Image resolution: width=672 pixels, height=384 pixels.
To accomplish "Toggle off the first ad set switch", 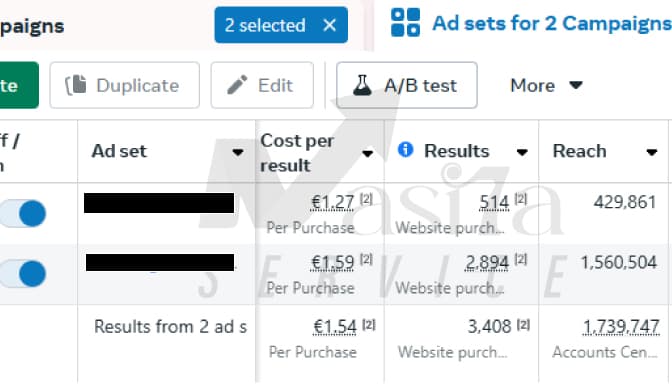I will pos(24,213).
